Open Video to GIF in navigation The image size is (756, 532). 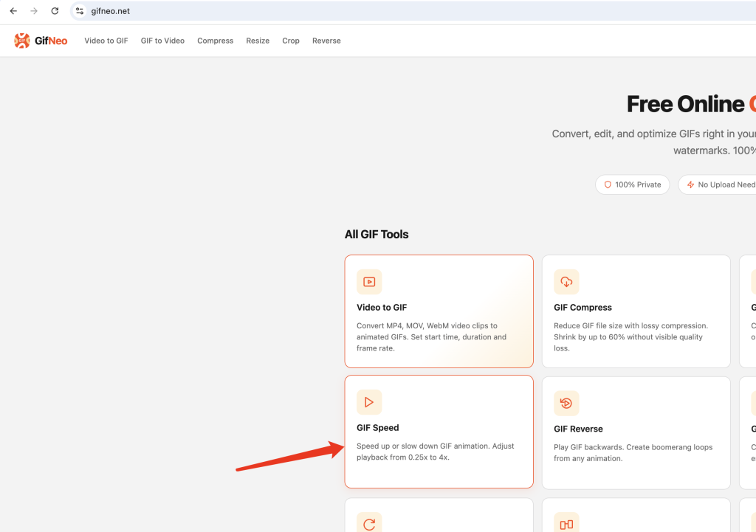click(106, 41)
